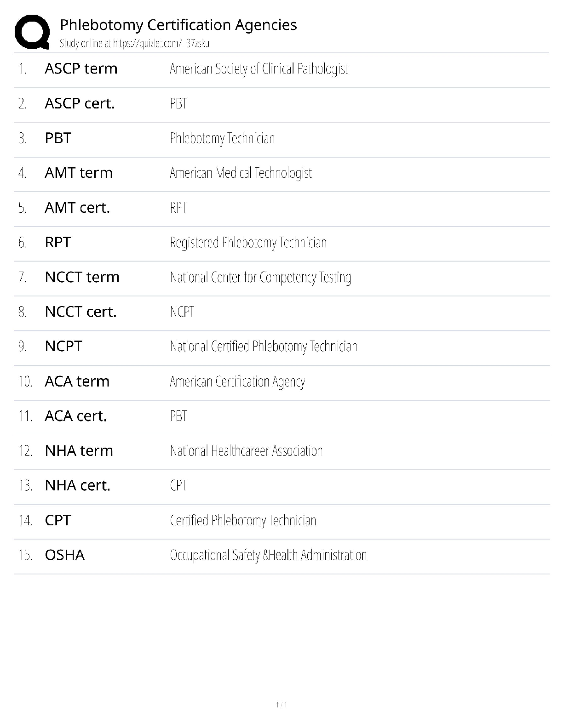Select the ASCP term entry
The height and width of the screenshot is (728, 563).
click(x=81, y=68)
